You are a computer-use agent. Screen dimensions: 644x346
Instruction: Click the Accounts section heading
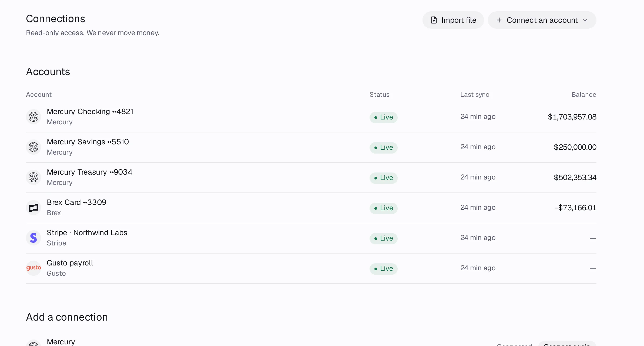[48, 72]
